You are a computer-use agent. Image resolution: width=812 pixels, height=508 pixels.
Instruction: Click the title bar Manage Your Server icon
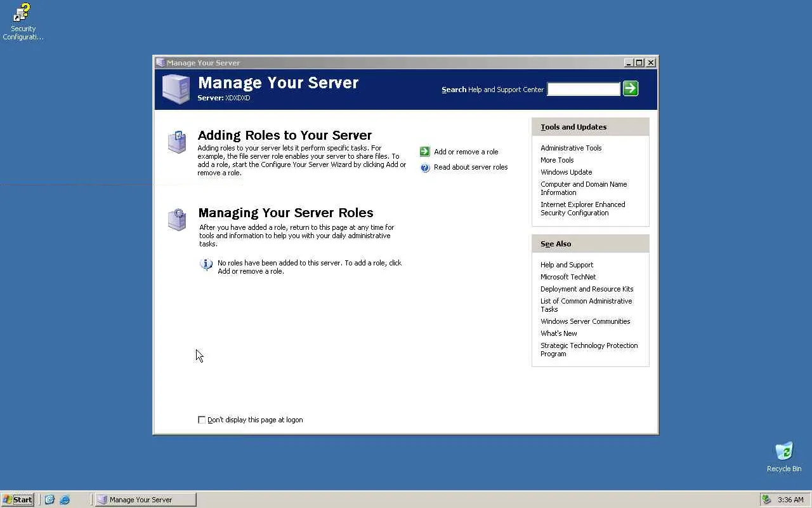(160, 63)
